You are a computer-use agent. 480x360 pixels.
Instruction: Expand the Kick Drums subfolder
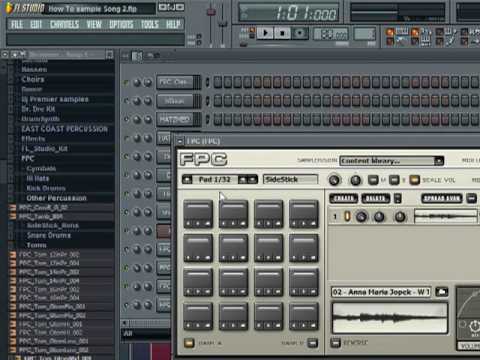(x=46, y=188)
